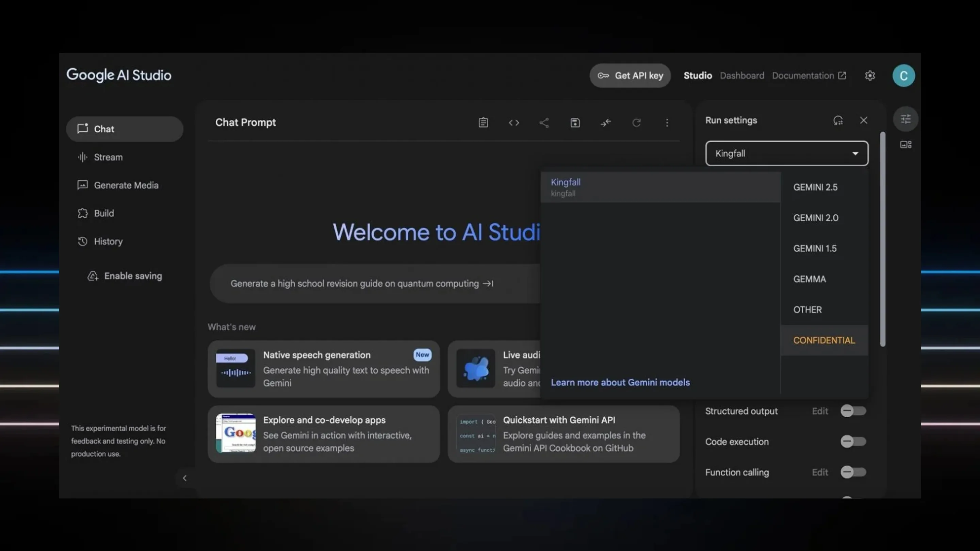Image resolution: width=980 pixels, height=551 pixels.
Task: Open the Kingfall model dropdown
Action: point(787,154)
